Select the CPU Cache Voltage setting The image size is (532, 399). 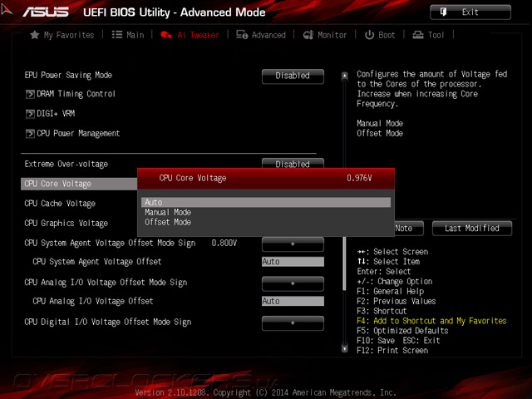click(x=60, y=203)
